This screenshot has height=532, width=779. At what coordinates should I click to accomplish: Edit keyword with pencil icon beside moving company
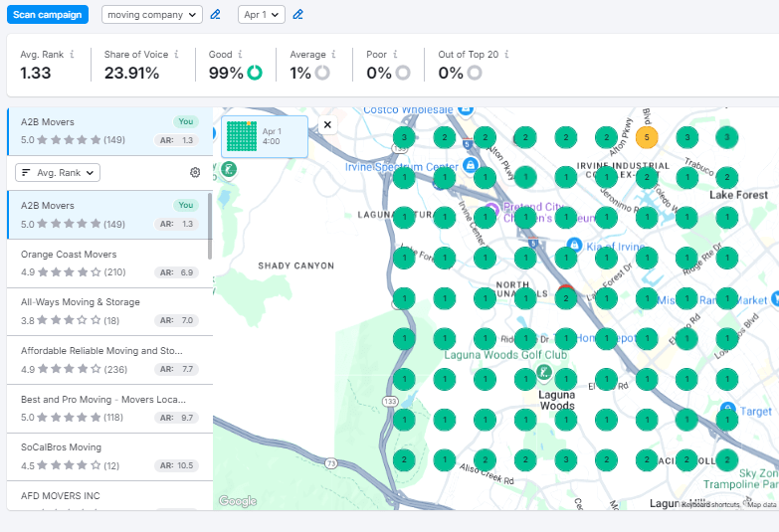(215, 14)
